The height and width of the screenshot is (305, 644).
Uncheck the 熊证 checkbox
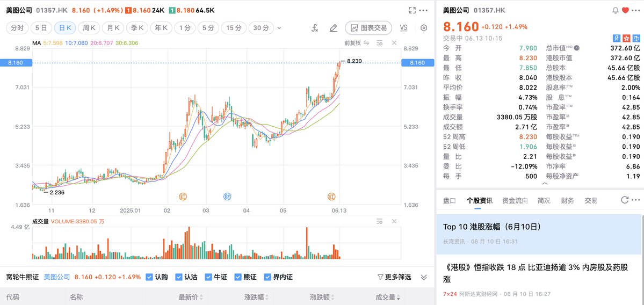238,277
